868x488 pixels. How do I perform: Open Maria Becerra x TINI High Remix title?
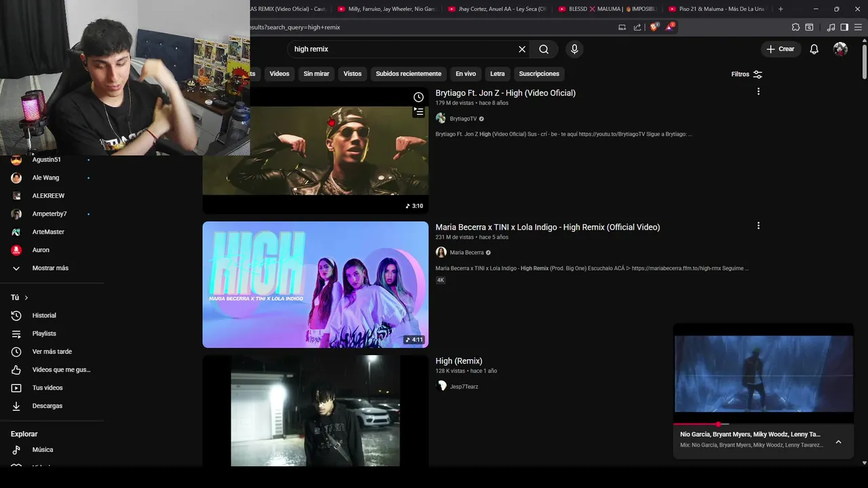pyautogui.click(x=547, y=227)
